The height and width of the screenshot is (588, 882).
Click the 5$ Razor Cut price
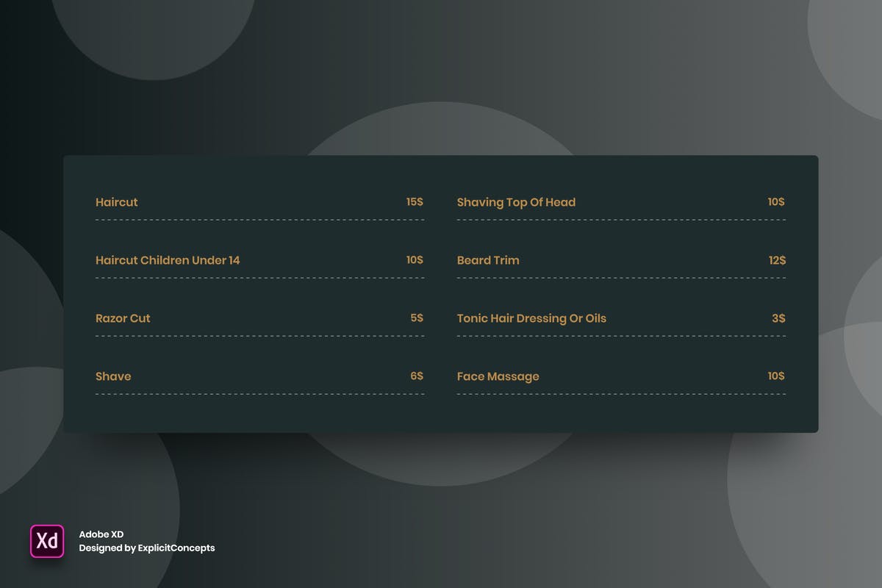pyautogui.click(x=417, y=318)
